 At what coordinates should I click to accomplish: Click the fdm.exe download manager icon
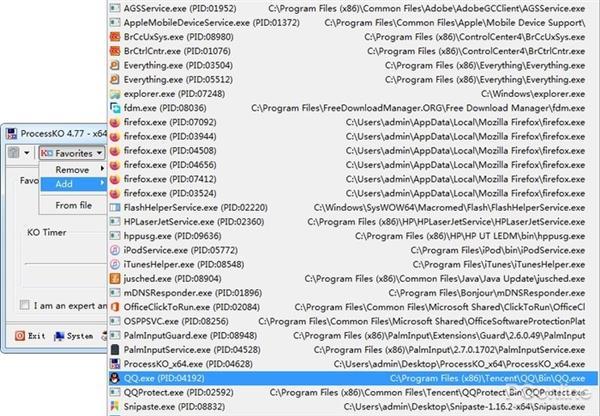pyautogui.click(x=115, y=108)
